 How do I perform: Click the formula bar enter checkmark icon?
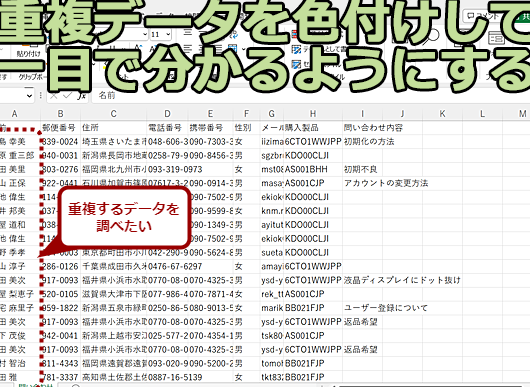pos(67,96)
